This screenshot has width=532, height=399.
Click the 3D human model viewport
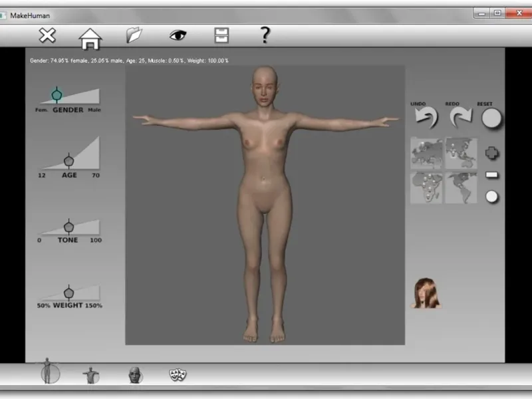click(x=265, y=205)
